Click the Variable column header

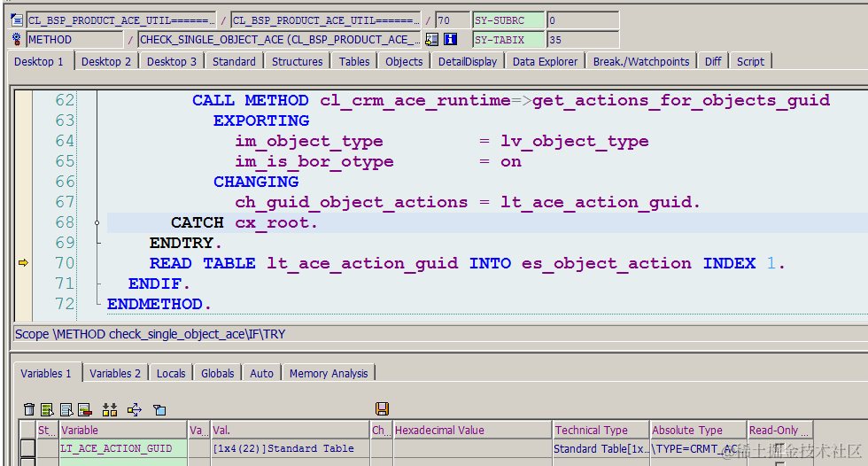(x=123, y=430)
